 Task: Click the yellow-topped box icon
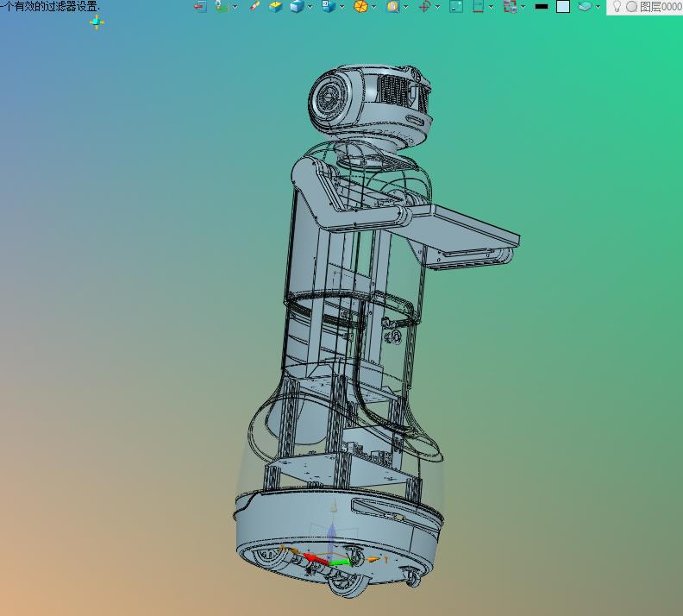click(275, 7)
